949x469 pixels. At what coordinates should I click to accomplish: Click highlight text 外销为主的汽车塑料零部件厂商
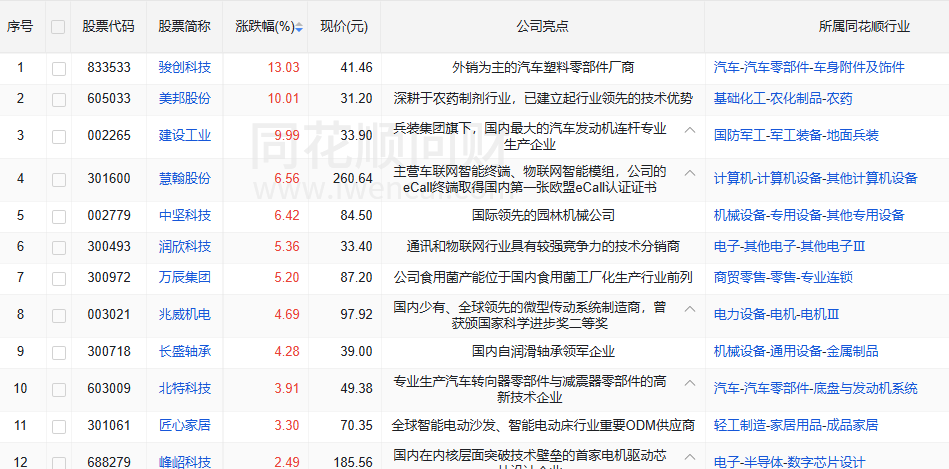543,67
